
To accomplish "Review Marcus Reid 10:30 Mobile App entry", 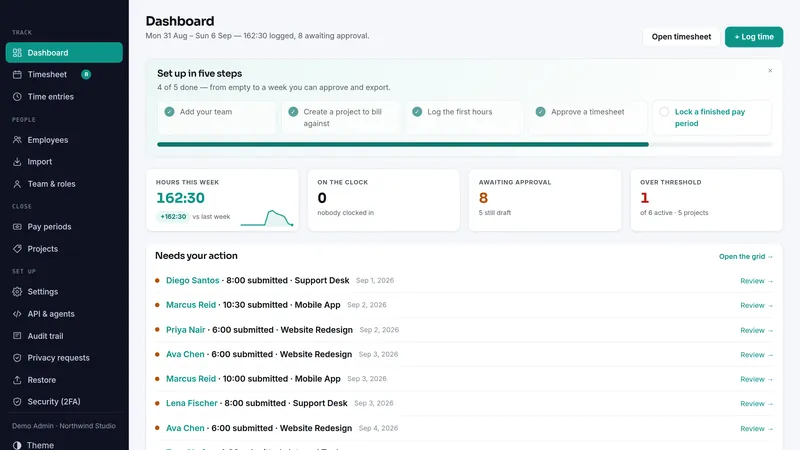I will [x=757, y=305].
